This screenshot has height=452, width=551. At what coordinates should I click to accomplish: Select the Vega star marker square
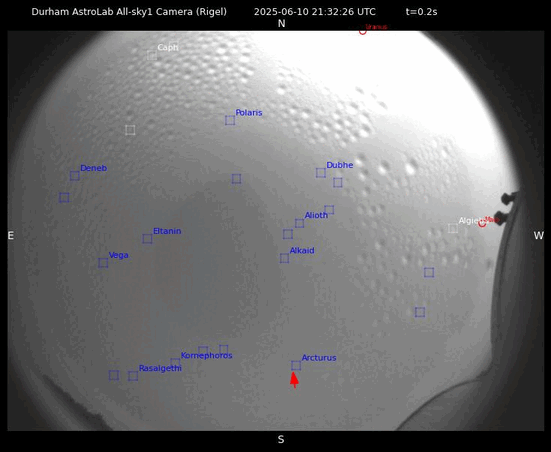[103, 263]
